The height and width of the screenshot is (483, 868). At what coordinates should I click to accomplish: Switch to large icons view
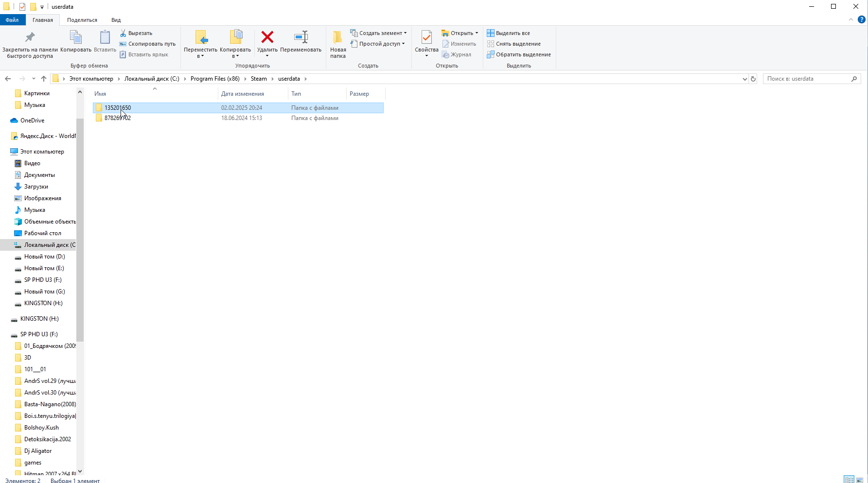tap(860, 480)
